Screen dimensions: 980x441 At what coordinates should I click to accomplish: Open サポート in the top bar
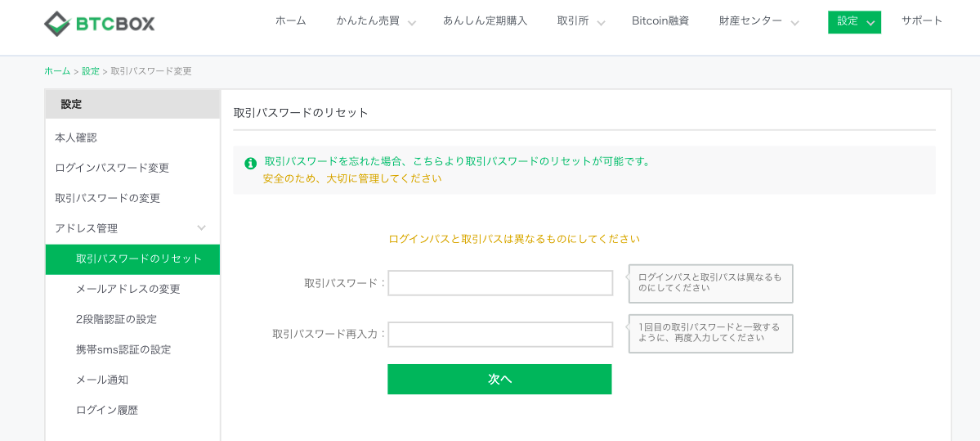pyautogui.click(x=922, y=20)
